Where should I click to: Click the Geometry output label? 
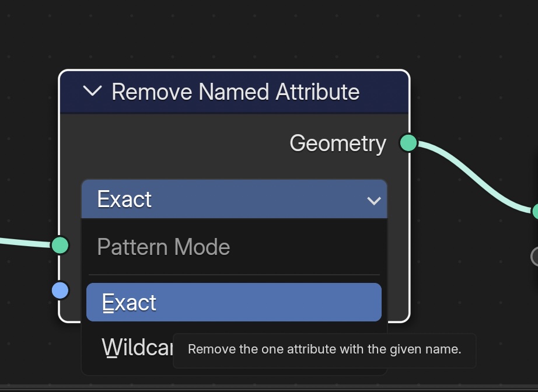tap(338, 143)
